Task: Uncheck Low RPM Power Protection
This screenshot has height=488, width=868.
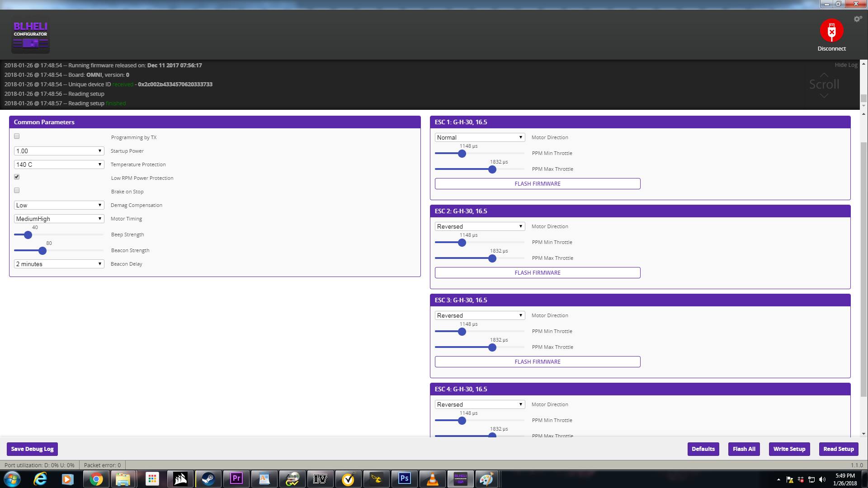Action: 17,177
